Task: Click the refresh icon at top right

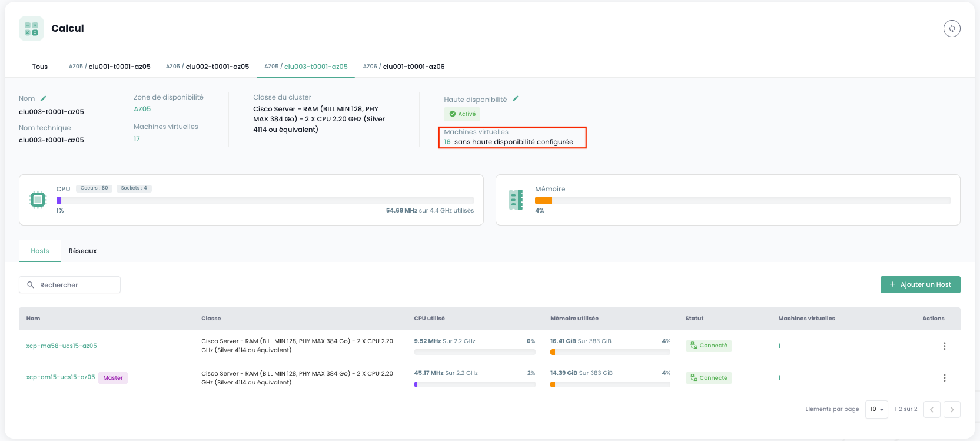Action: coord(951,28)
